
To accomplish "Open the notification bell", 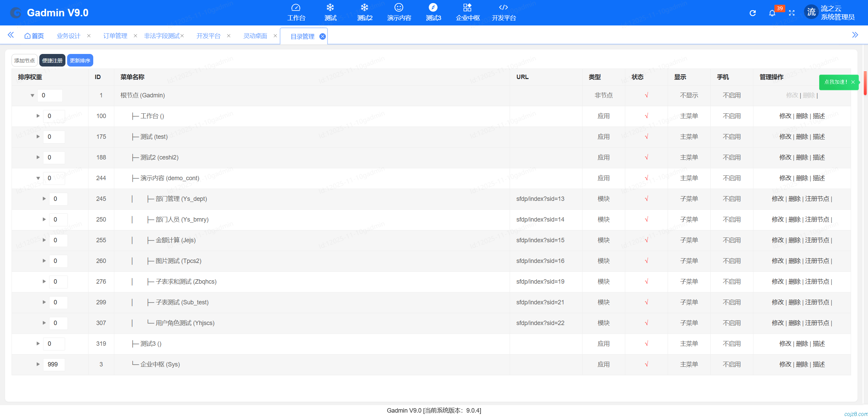I will 772,13.
